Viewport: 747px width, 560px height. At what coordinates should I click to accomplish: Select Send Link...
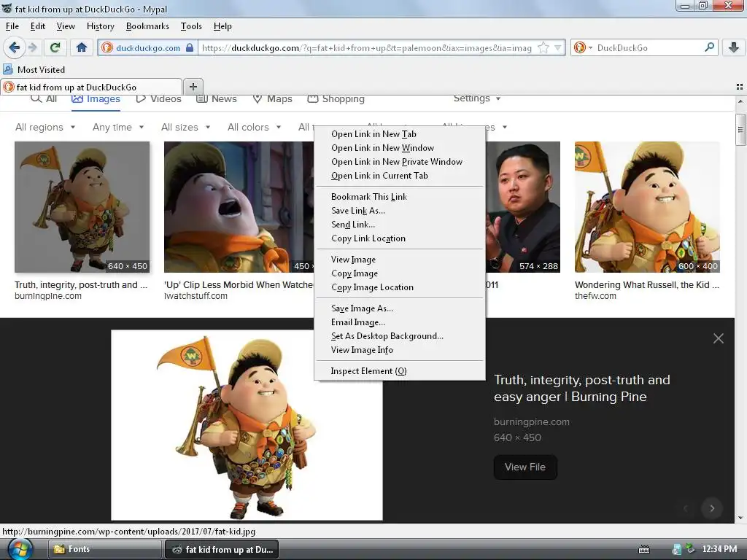[x=400, y=225]
